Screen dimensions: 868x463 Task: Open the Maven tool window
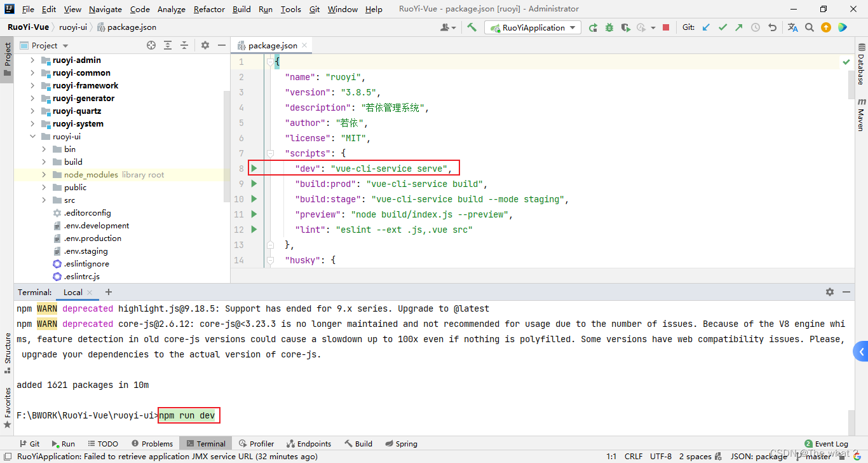click(861, 114)
